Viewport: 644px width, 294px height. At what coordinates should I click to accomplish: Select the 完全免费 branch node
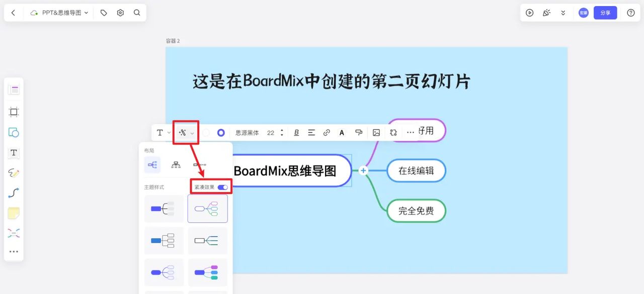pos(416,211)
